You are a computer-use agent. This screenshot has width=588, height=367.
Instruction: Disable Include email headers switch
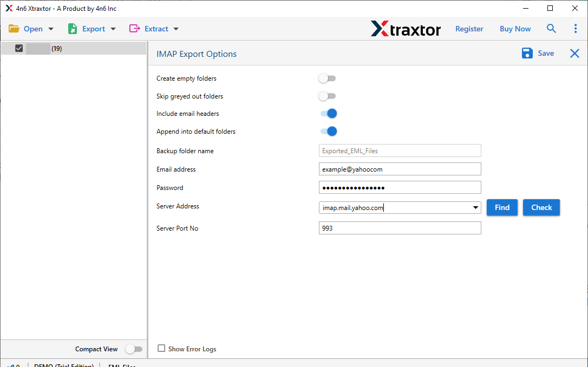pos(329,114)
